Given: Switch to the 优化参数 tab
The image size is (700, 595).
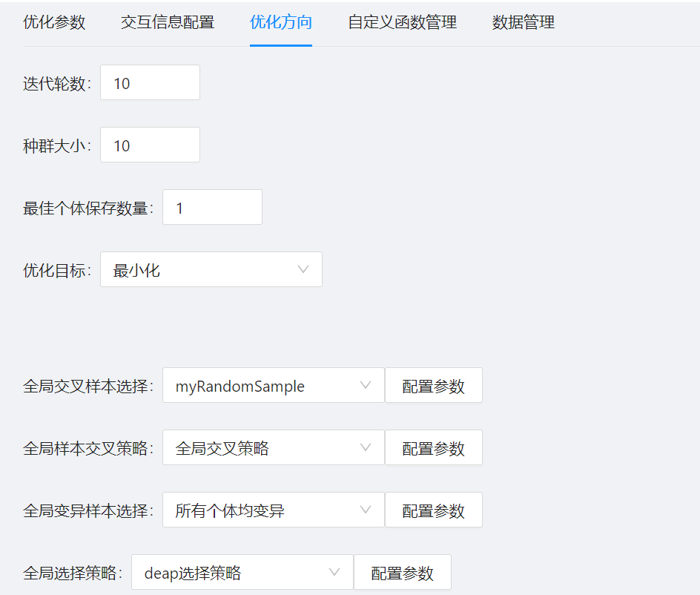Looking at the screenshot, I should 54,22.
